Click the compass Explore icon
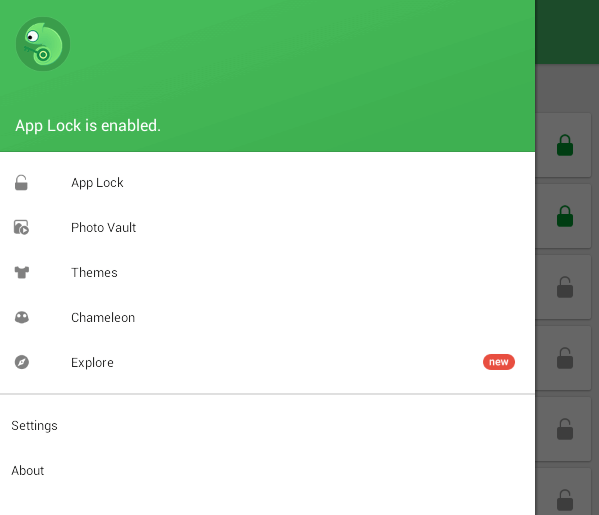The width and height of the screenshot is (599, 515). click(22, 362)
